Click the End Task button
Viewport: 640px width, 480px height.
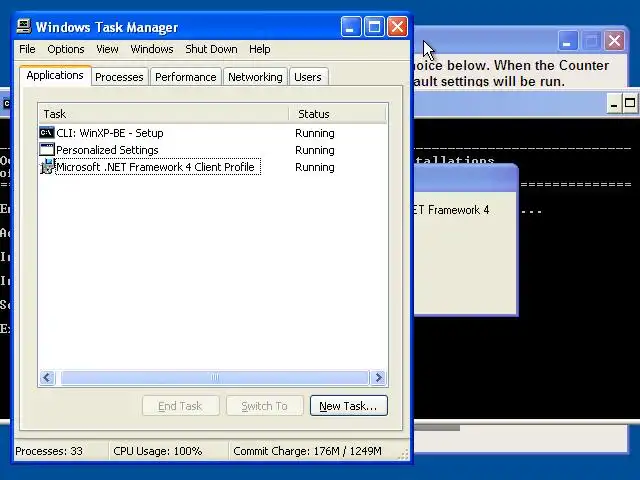[x=180, y=406]
